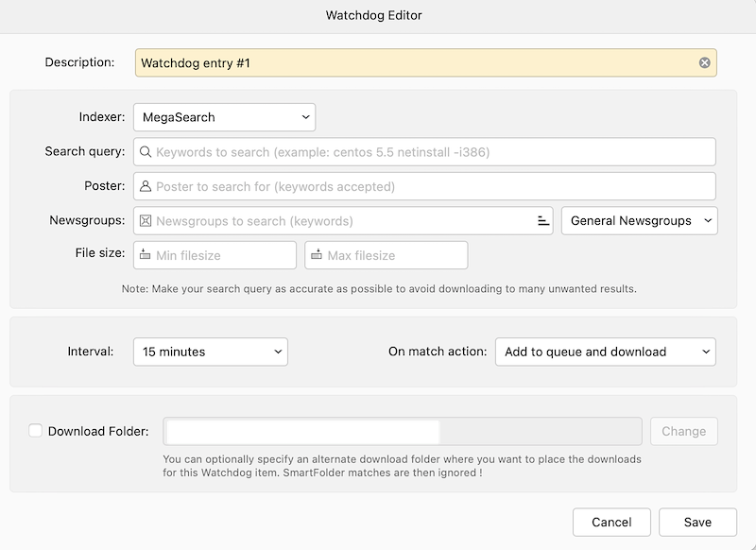This screenshot has width=756, height=550.
Task: Click the Cancel button
Action: 611,522
